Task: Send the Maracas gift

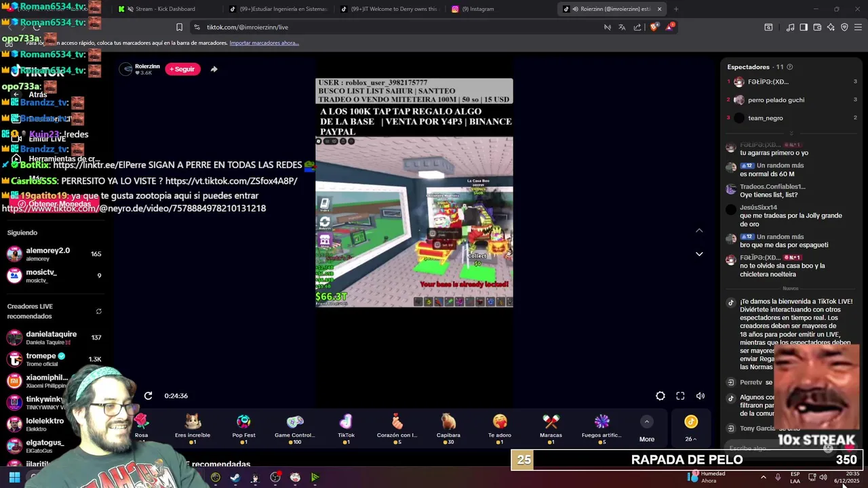Action: tap(551, 428)
